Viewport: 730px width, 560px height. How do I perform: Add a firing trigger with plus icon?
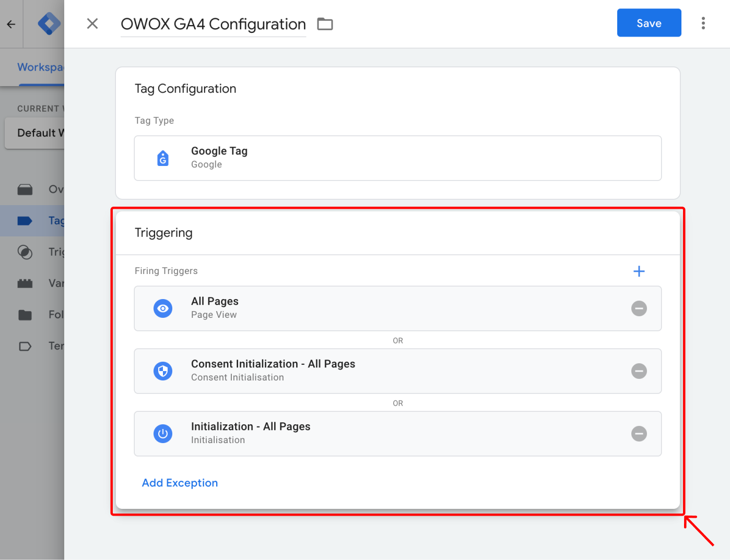(x=639, y=271)
